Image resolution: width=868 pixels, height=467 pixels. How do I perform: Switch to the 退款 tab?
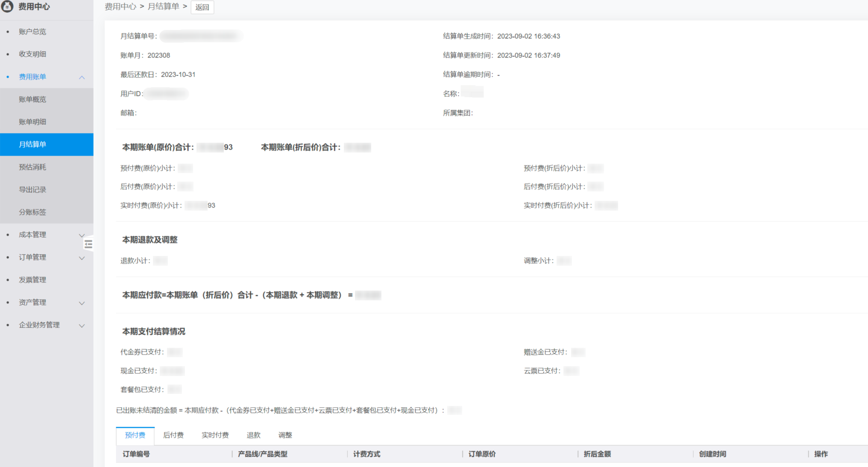[253, 435]
